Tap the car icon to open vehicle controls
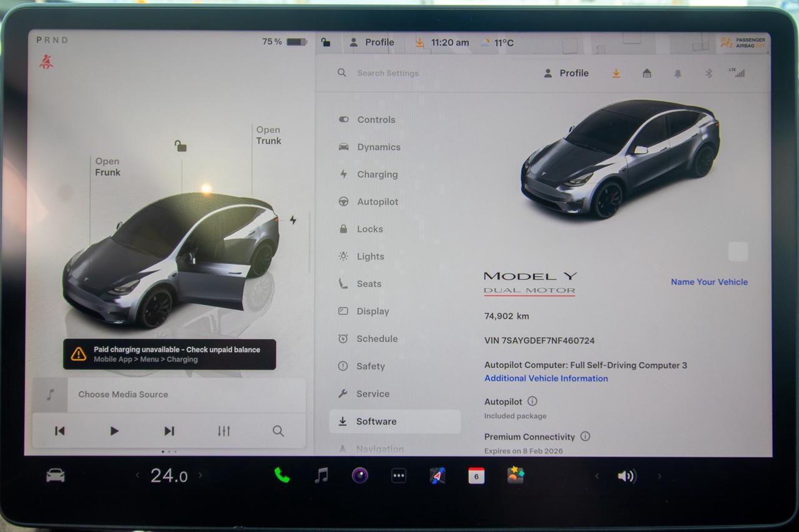This screenshot has width=799, height=532. point(56,476)
